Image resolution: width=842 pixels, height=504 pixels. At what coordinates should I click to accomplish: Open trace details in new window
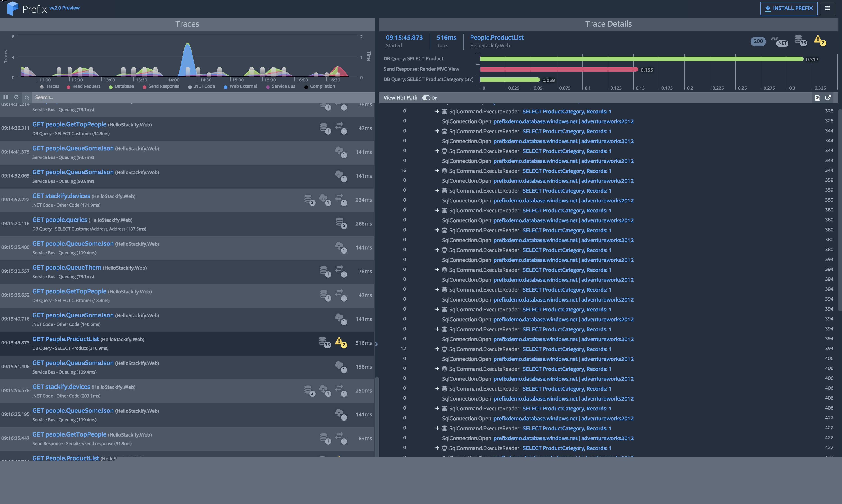[x=828, y=98]
